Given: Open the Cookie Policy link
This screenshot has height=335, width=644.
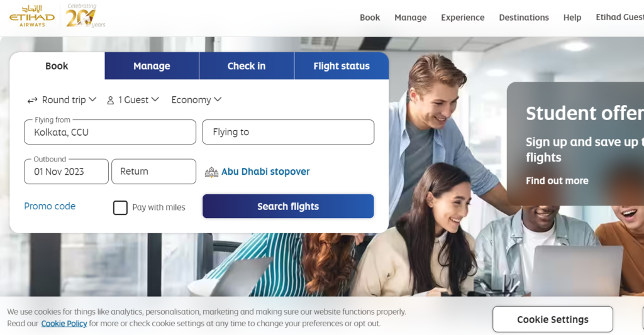Looking at the screenshot, I should pos(64,324).
